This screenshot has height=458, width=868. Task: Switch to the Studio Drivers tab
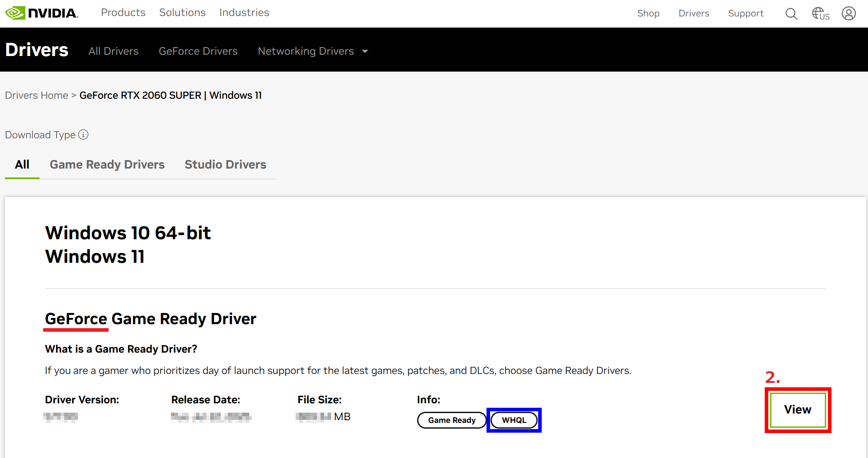[x=225, y=165]
